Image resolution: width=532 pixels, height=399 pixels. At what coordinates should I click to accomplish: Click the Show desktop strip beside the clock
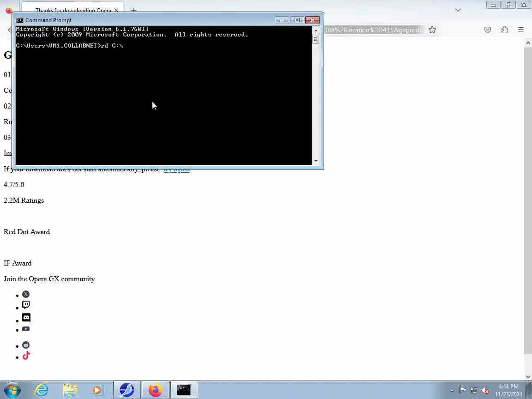[x=529, y=390]
